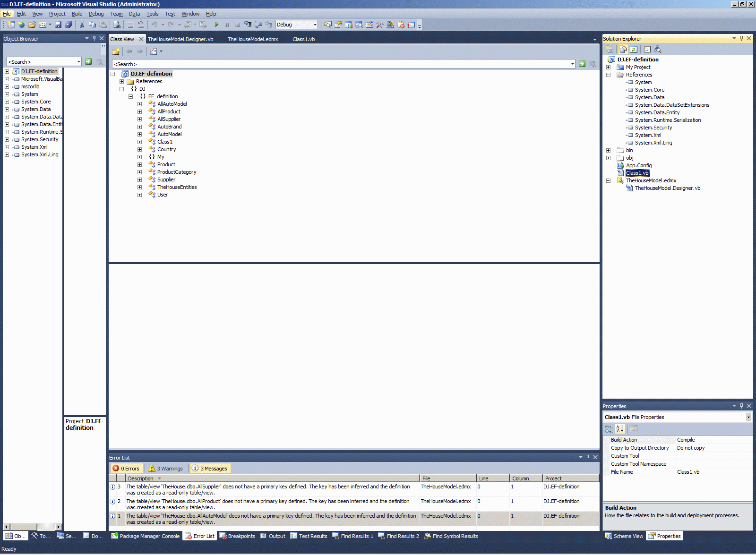Expand mscorlib in Object Browser
The height and width of the screenshot is (555, 756).
tap(7, 86)
